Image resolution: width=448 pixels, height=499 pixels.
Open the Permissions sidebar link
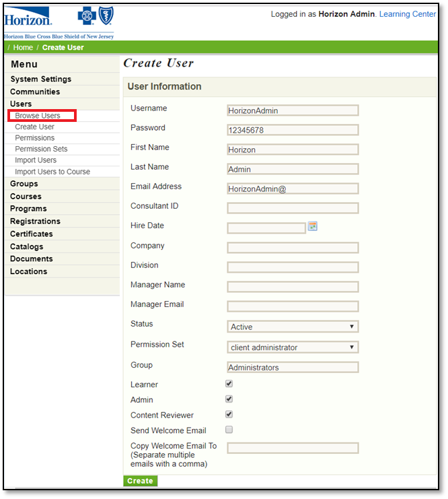[35, 138]
